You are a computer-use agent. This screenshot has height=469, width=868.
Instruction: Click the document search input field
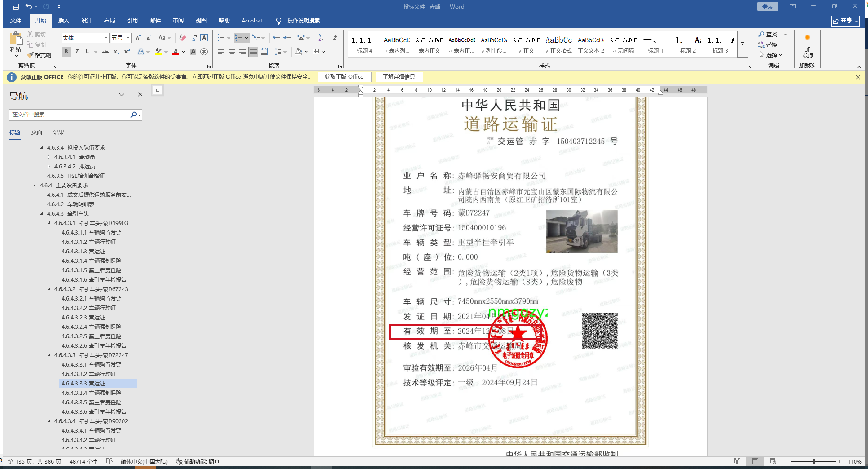70,115
